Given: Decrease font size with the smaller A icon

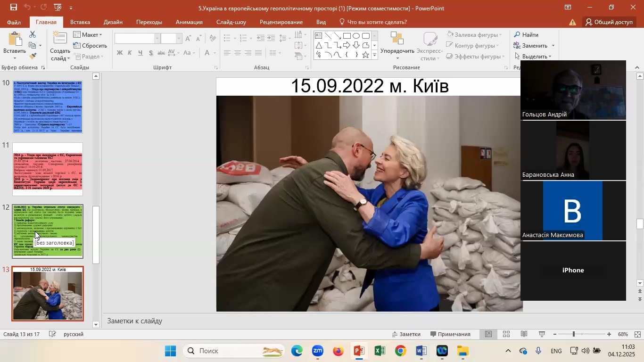Looking at the screenshot, I should coord(199,39).
